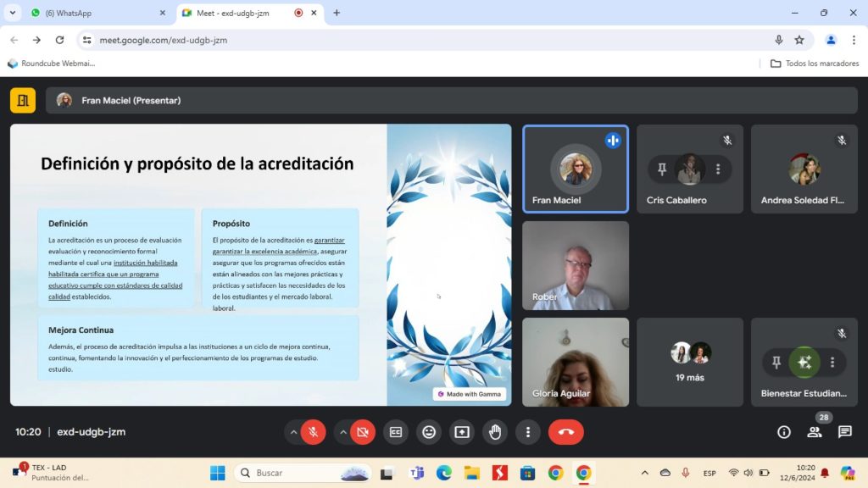
Task: Show the participants people panel
Action: tap(815, 432)
